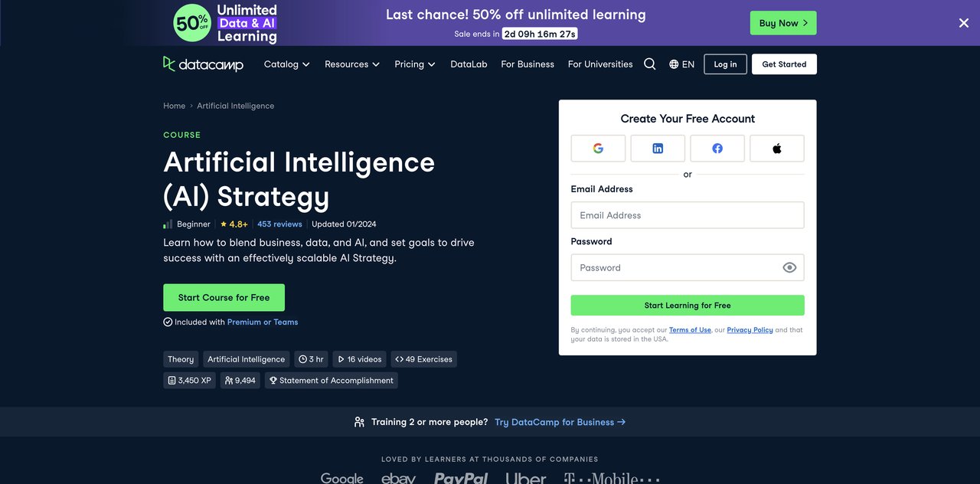
Task: Click the Artificial Intelligence breadcrumb
Action: (235, 106)
